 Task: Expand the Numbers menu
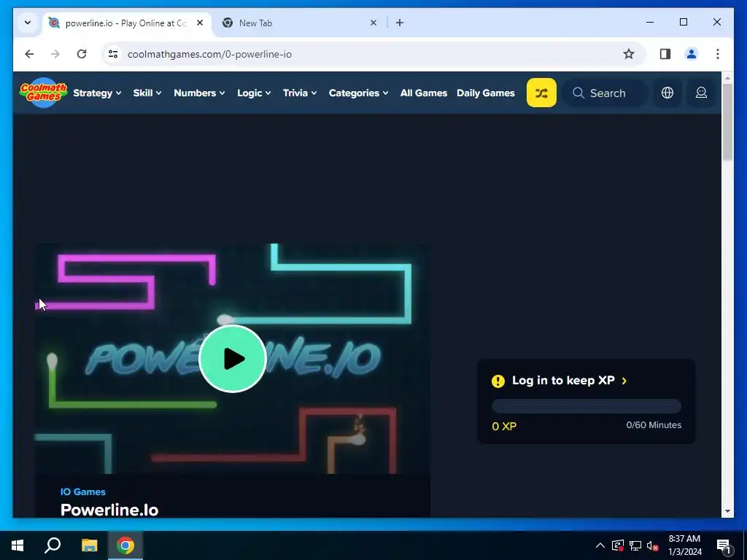click(199, 93)
